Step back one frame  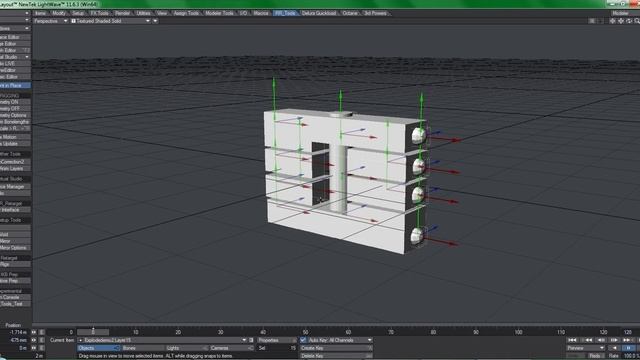coord(601,340)
